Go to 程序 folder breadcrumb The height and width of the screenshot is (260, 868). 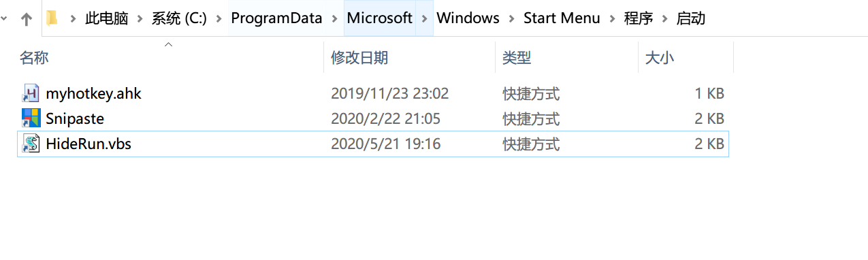(x=638, y=19)
